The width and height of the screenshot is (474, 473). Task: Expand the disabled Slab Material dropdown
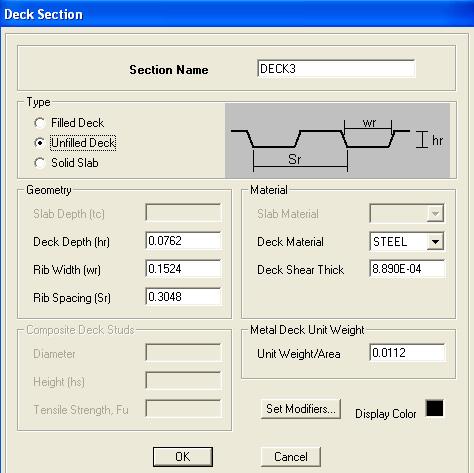435,213
